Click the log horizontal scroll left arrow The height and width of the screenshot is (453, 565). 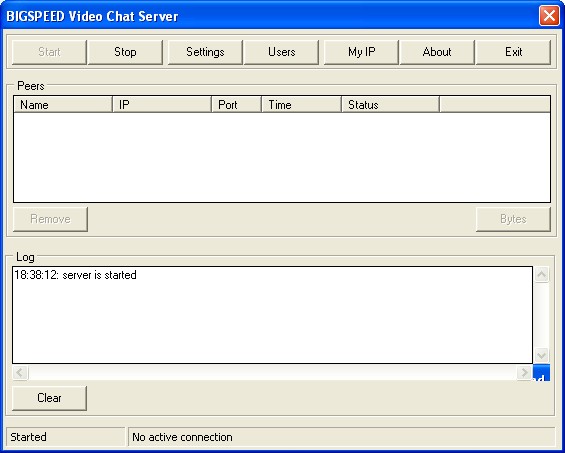(x=20, y=372)
